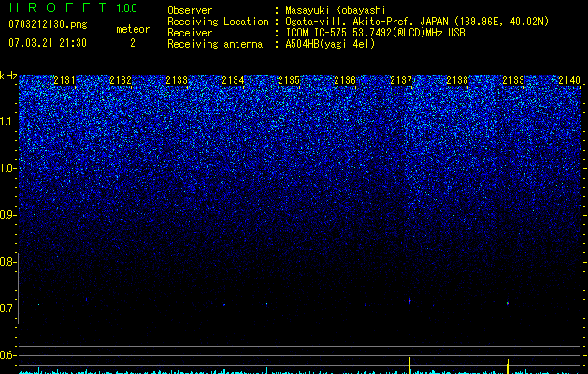Click the 0.7 kHz axis label

7,309
